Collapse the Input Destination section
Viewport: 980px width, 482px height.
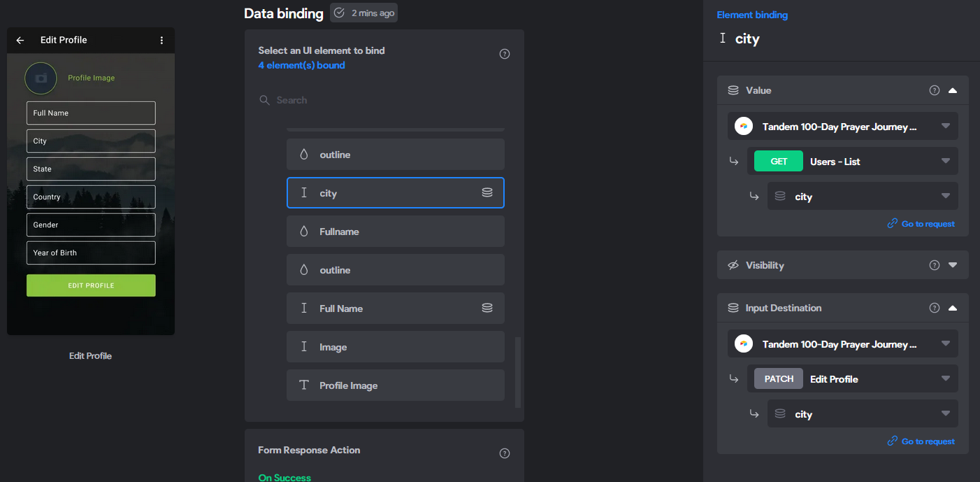tap(953, 308)
